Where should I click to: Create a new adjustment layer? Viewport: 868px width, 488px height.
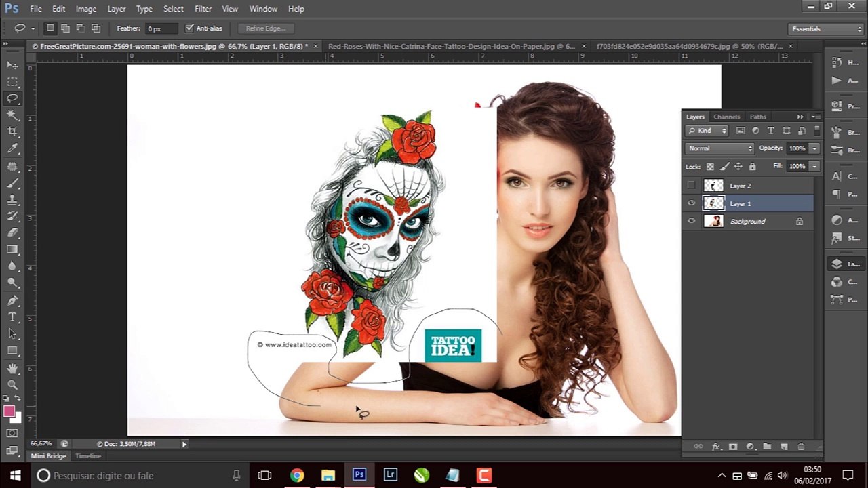[x=750, y=447]
